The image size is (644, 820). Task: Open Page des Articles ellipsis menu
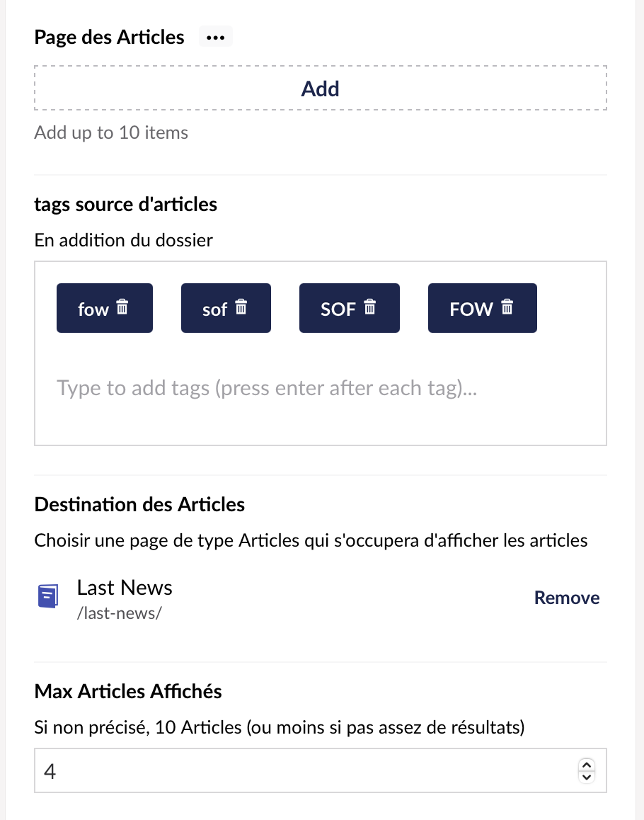pyautogui.click(x=215, y=38)
